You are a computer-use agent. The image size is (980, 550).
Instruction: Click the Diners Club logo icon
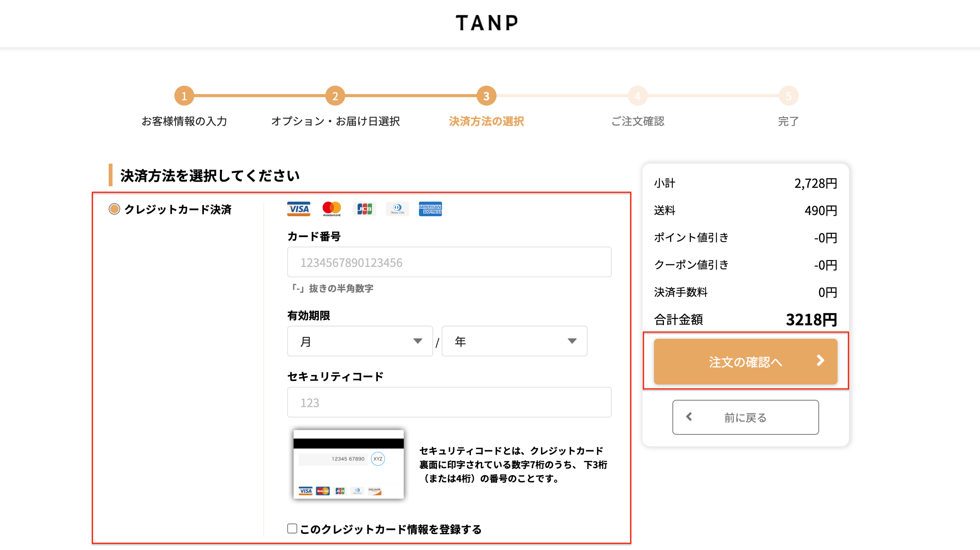point(397,209)
